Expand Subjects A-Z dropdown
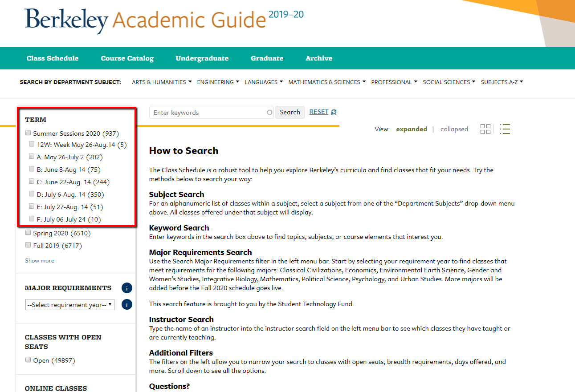This screenshot has width=575, height=392. coord(502,82)
